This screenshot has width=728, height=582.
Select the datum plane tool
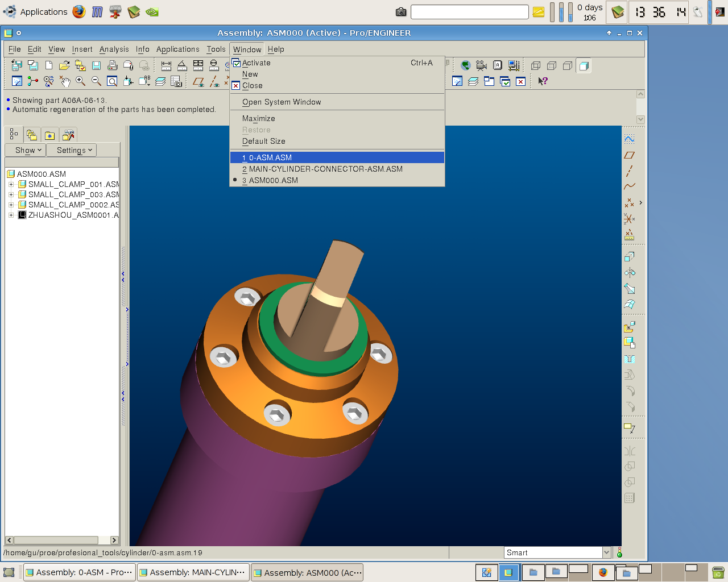click(629, 155)
